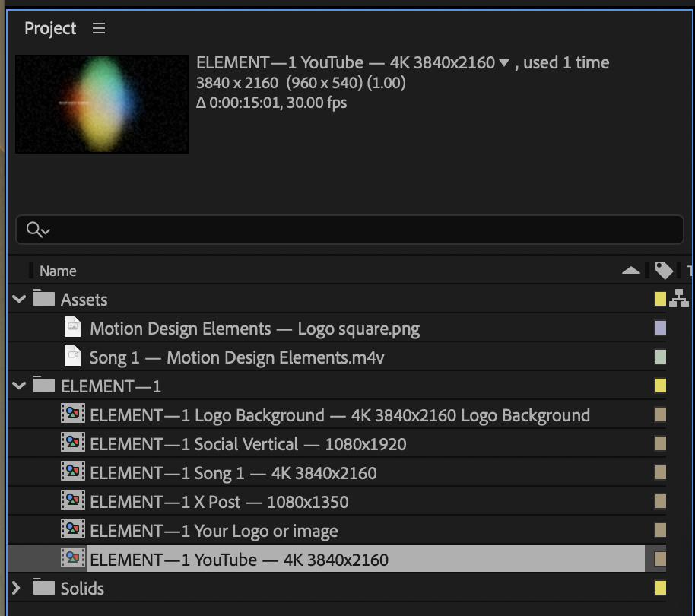
Task: Click the composition icon beside ELEMENT—1 Song 1
Action: pyautogui.click(x=74, y=472)
